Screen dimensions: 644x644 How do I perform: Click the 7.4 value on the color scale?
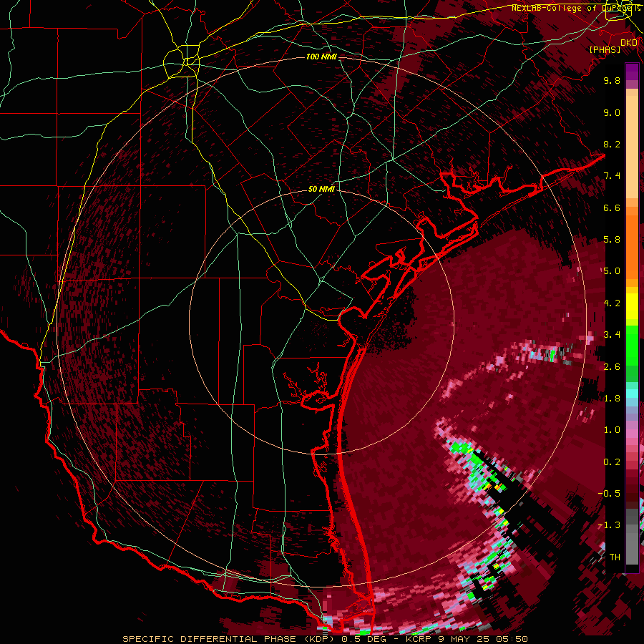[x=612, y=176]
